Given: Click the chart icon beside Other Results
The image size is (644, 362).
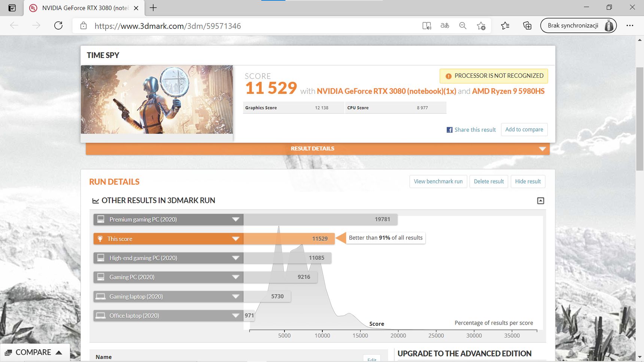Looking at the screenshot, I should click(95, 201).
